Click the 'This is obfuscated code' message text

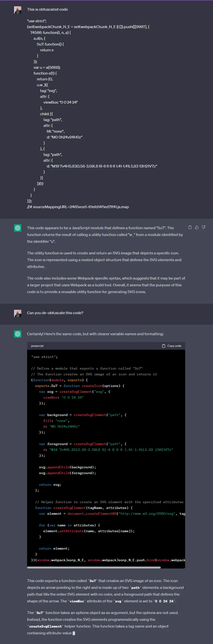click(x=47, y=9)
